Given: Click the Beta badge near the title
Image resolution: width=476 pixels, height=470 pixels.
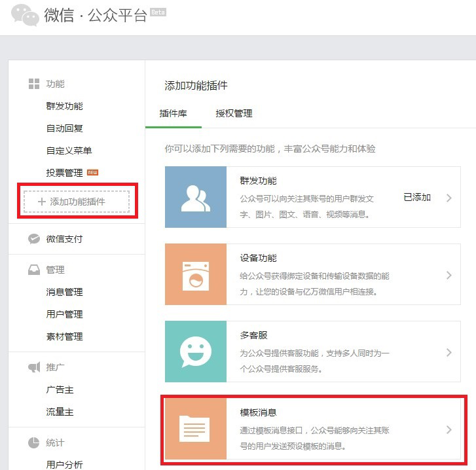Looking at the screenshot, I should click(x=158, y=12).
